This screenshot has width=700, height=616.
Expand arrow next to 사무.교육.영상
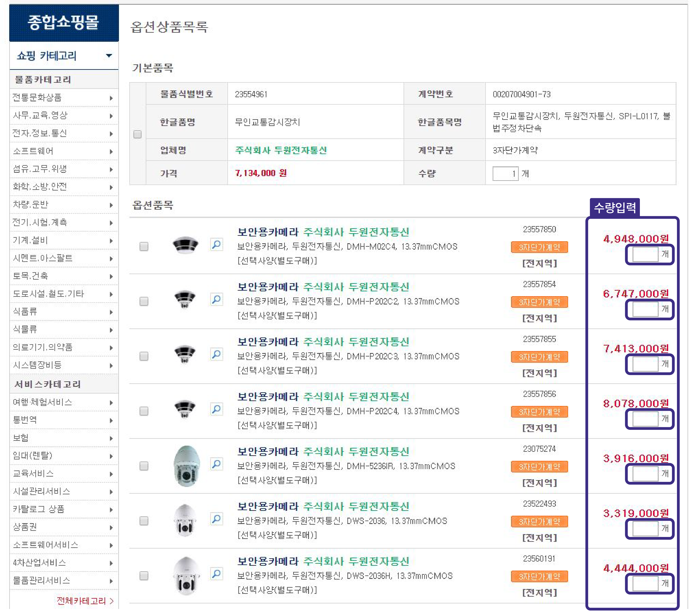pos(111,116)
